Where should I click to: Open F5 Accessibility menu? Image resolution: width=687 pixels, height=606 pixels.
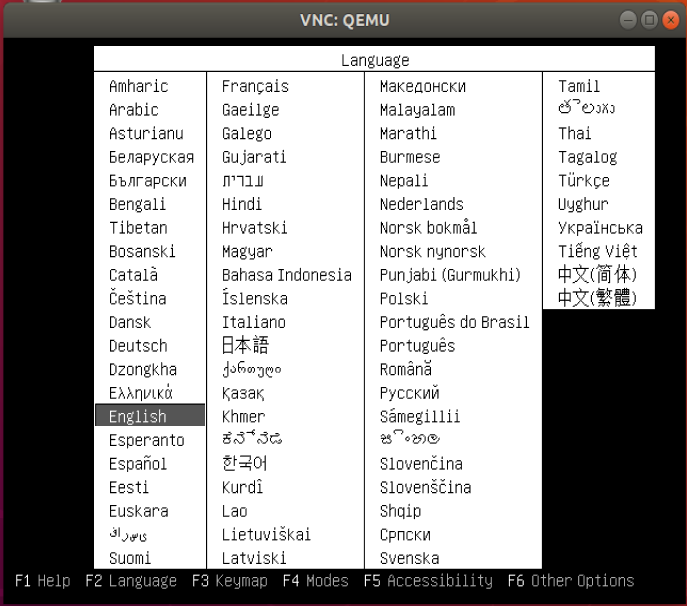(428, 581)
